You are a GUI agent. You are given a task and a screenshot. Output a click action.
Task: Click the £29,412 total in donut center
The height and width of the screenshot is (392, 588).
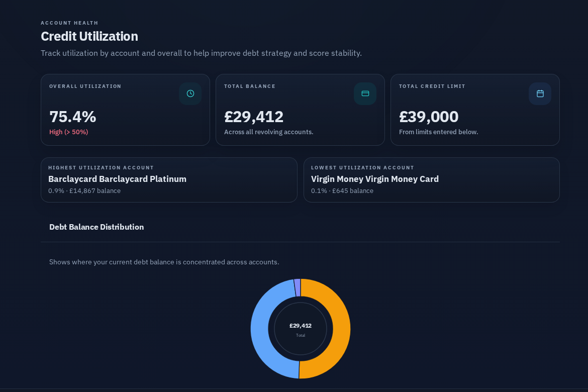301,326
